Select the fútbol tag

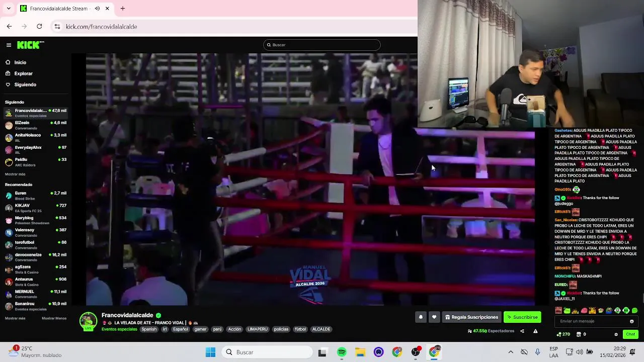click(x=300, y=329)
